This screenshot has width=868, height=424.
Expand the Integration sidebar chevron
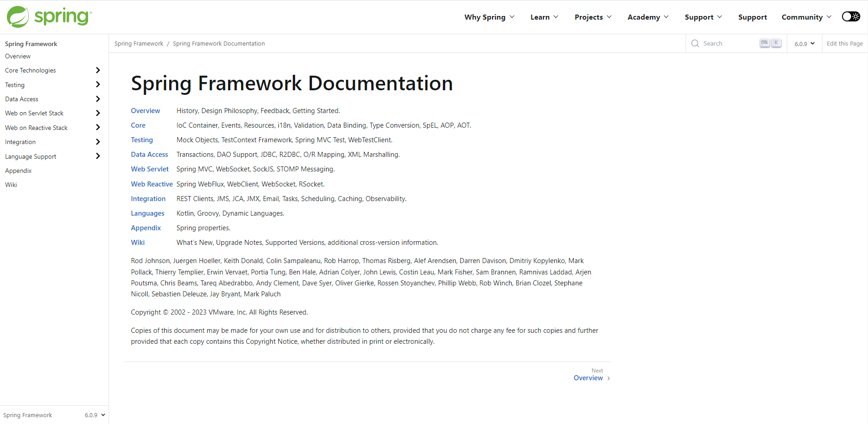[x=98, y=142]
